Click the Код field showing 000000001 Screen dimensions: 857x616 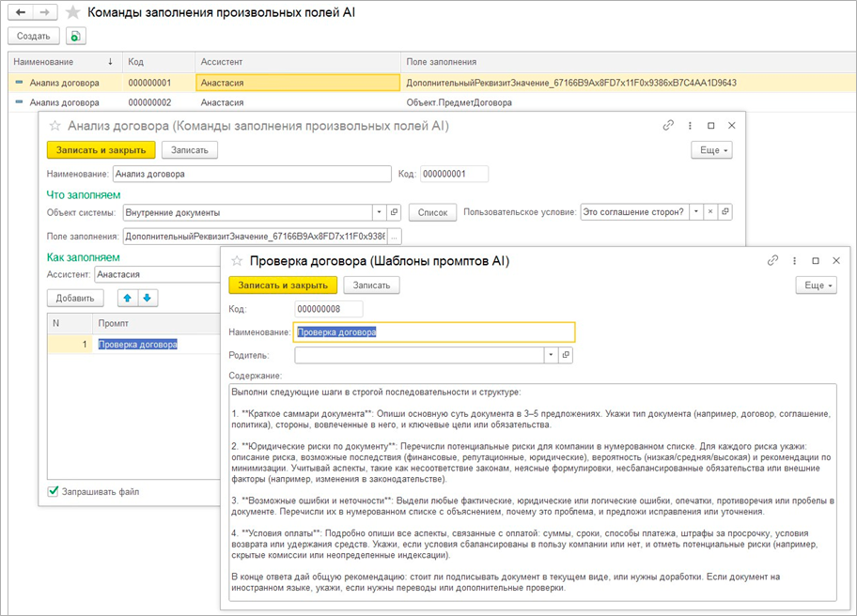(x=454, y=175)
